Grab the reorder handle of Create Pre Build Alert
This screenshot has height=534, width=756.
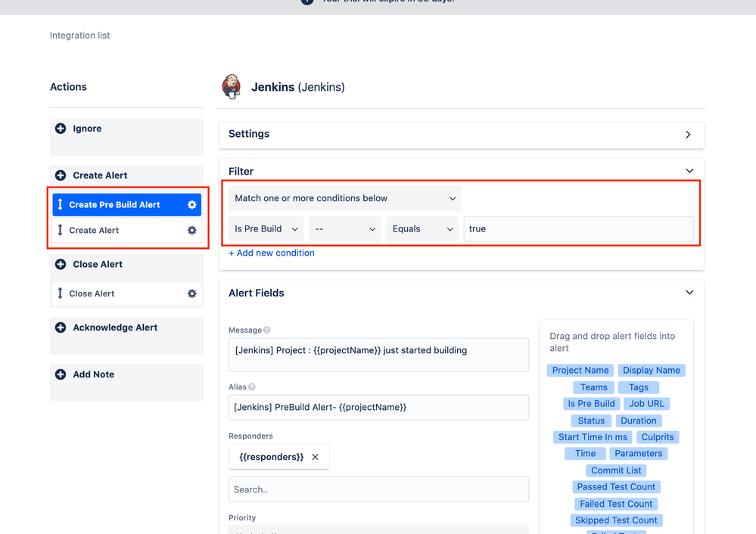(x=61, y=205)
